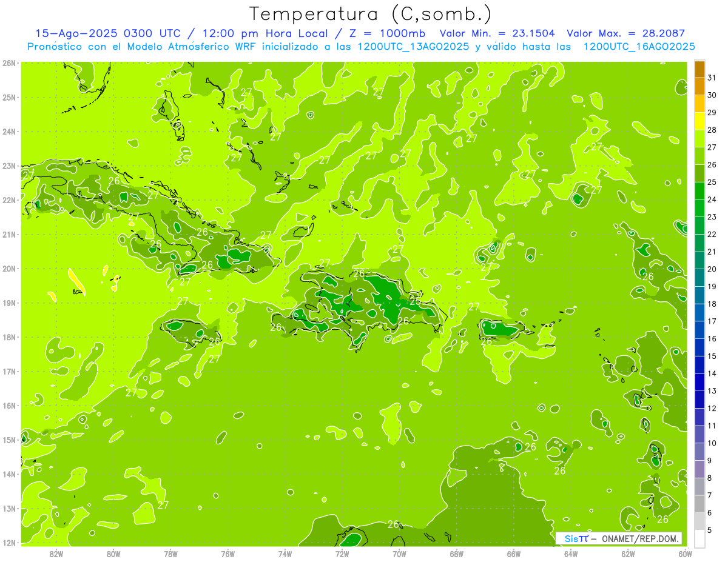
Task: Click the green color bar segment between 24 and 25
Action: tap(699, 191)
